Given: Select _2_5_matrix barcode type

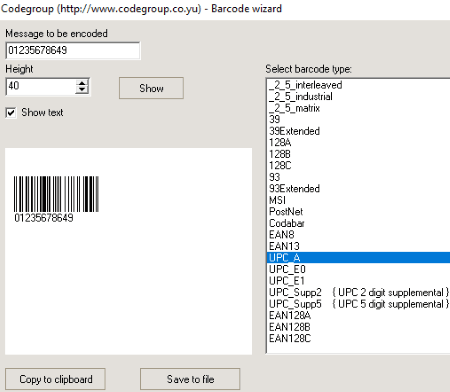Looking at the screenshot, I should 359,108.
